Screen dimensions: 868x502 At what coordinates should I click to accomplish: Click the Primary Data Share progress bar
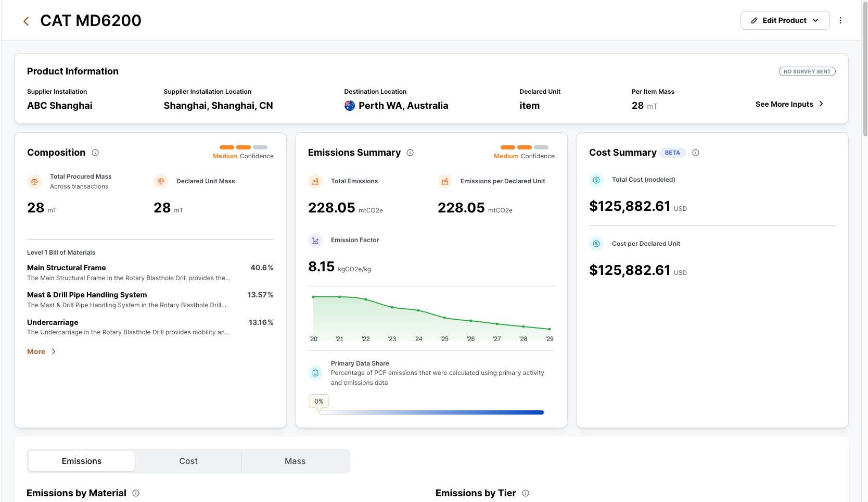tap(431, 412)
